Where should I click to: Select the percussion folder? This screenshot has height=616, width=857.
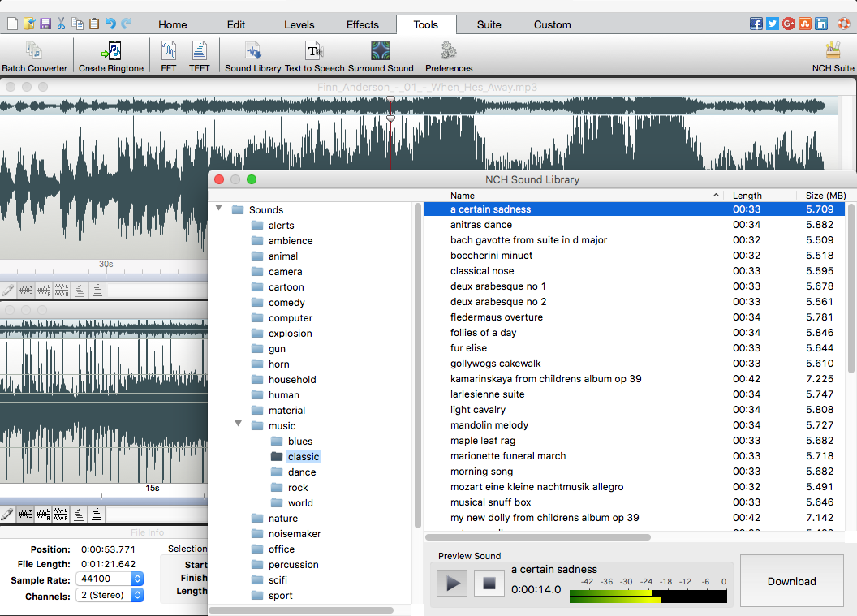(285, 565)
